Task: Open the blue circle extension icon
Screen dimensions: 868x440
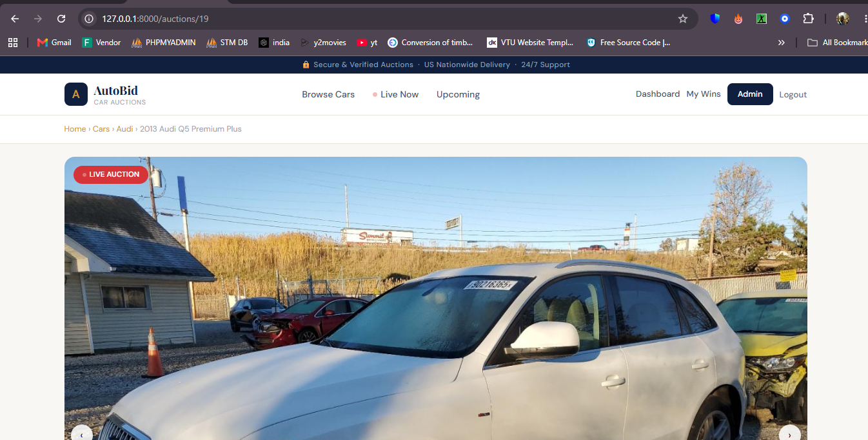Action: pos(785,19)
